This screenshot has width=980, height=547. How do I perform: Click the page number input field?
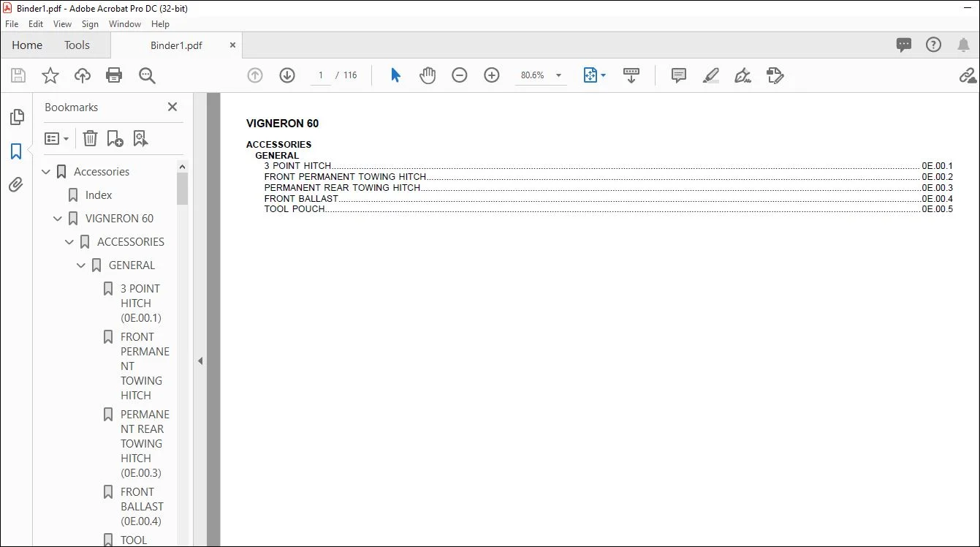point(321,75)
